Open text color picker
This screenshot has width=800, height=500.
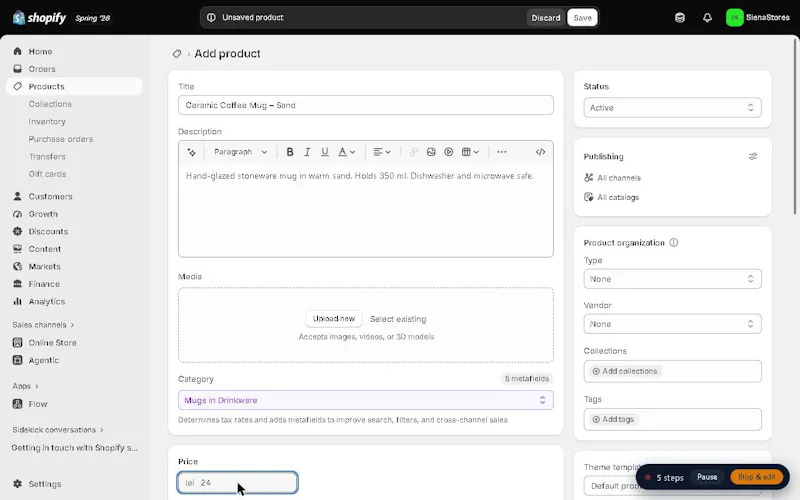pyautogui.click(x=346, y=152)
